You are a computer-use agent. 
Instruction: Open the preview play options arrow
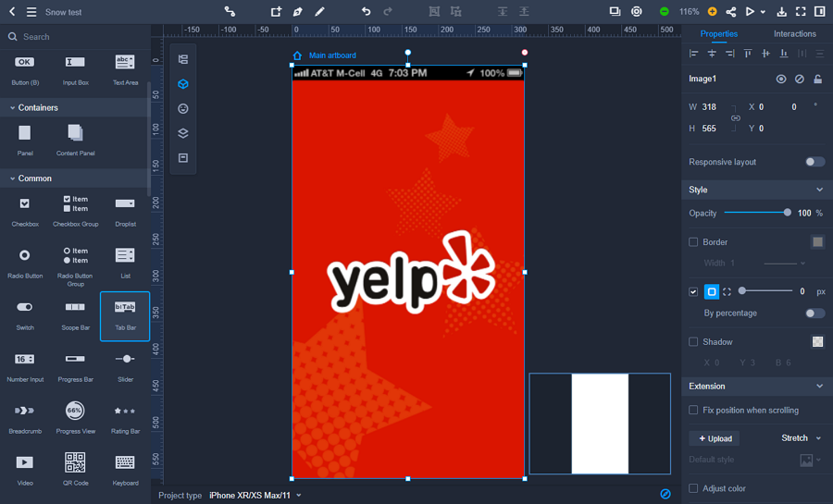click(763, 12)
